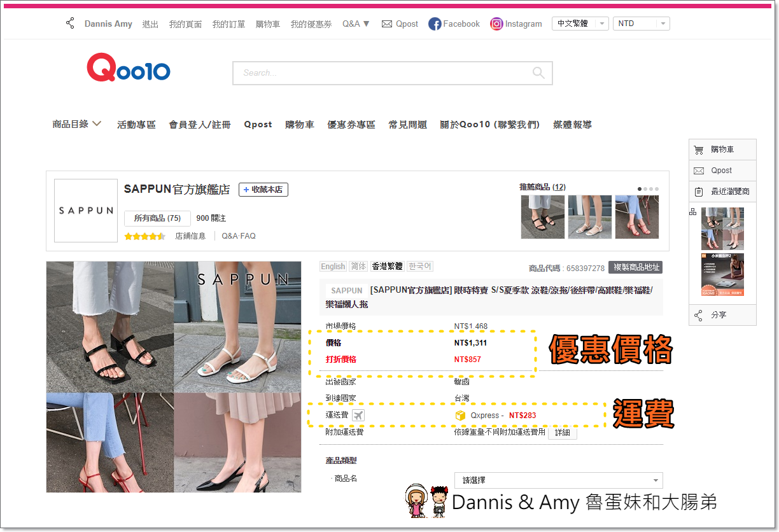Switch product language to English
Screen dimensions: 779x532
(x=333, y=267)
